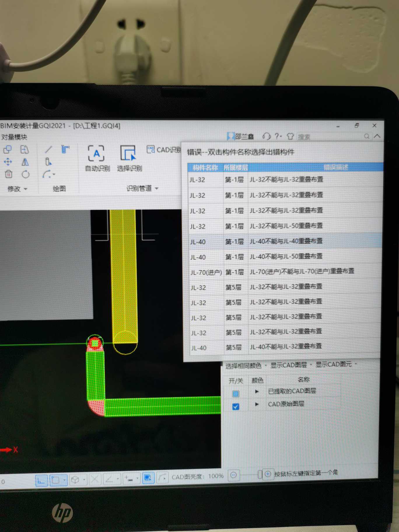This screenshot has width=399, height=532.
Task: Click the user avatar icon beside 邵兰鑫
Action: (x=230, y=136)
